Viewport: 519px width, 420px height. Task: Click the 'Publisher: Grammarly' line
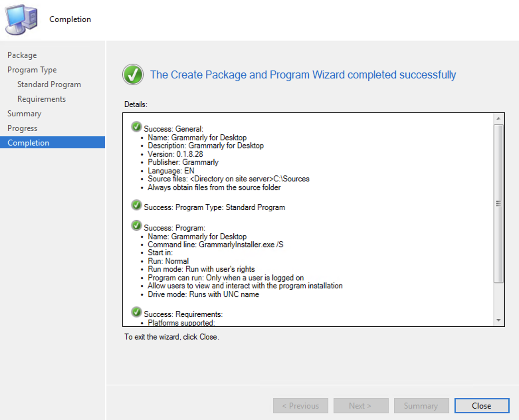click(183, 162)
